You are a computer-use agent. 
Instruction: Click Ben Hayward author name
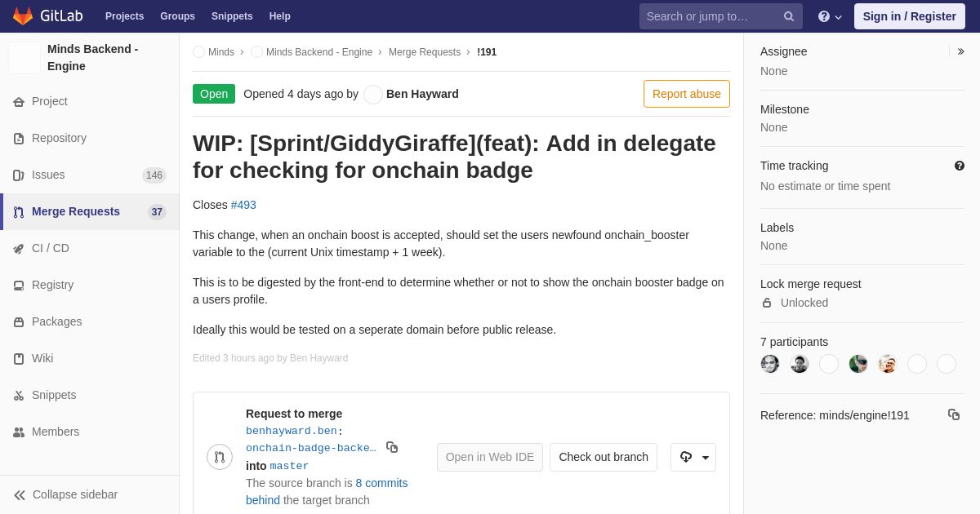tap(422, 94)
